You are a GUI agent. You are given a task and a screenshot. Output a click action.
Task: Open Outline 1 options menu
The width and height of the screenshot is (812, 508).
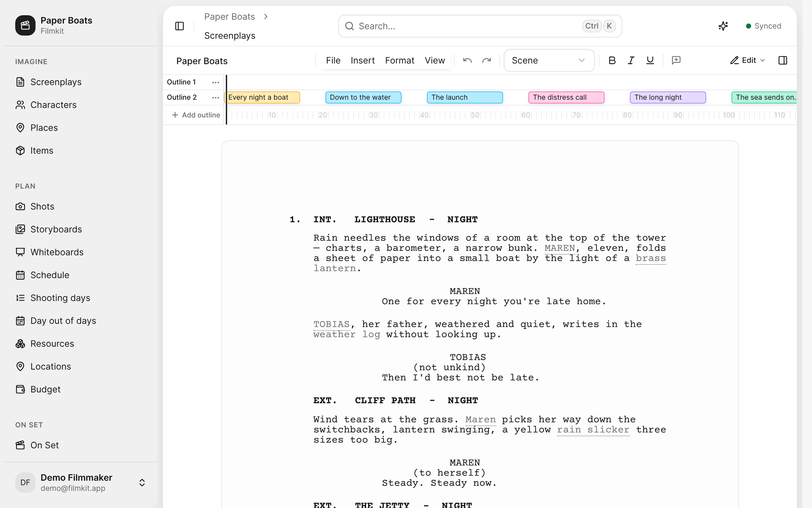215,82
